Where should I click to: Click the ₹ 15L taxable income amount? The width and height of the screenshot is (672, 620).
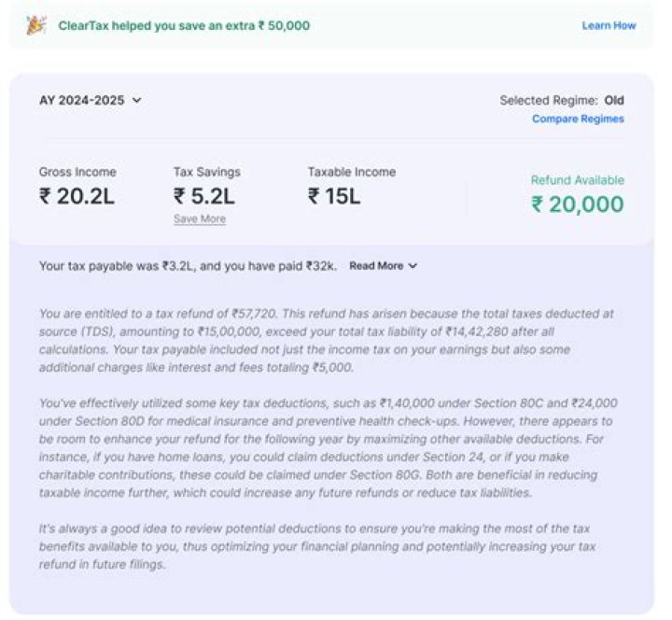[x=333, y=196]
